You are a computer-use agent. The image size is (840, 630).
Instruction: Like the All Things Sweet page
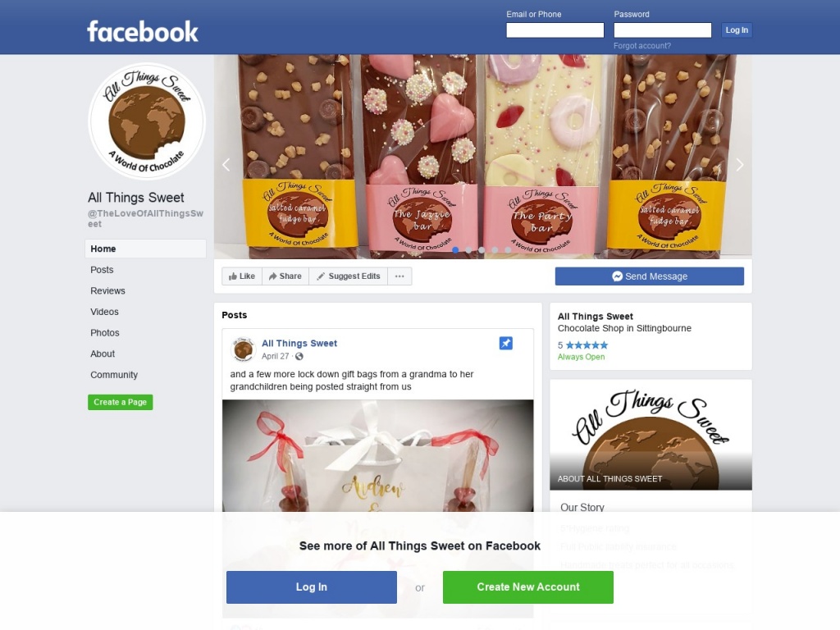242,276
